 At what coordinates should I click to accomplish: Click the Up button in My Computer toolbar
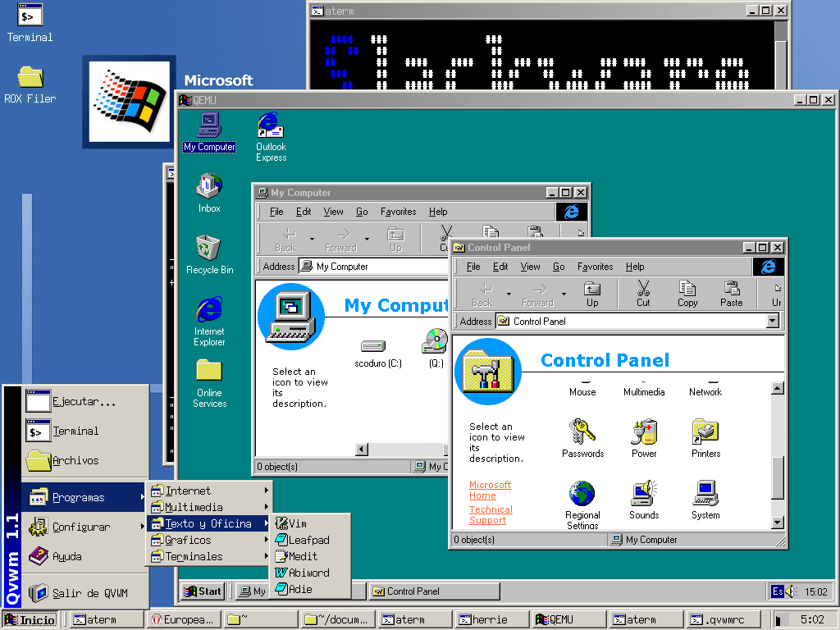[395, 240]
